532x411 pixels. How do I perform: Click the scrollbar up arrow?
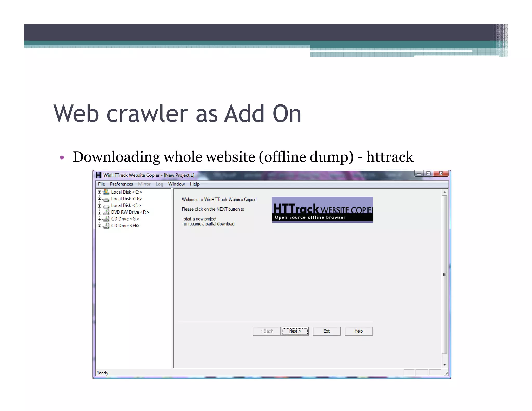445,192
